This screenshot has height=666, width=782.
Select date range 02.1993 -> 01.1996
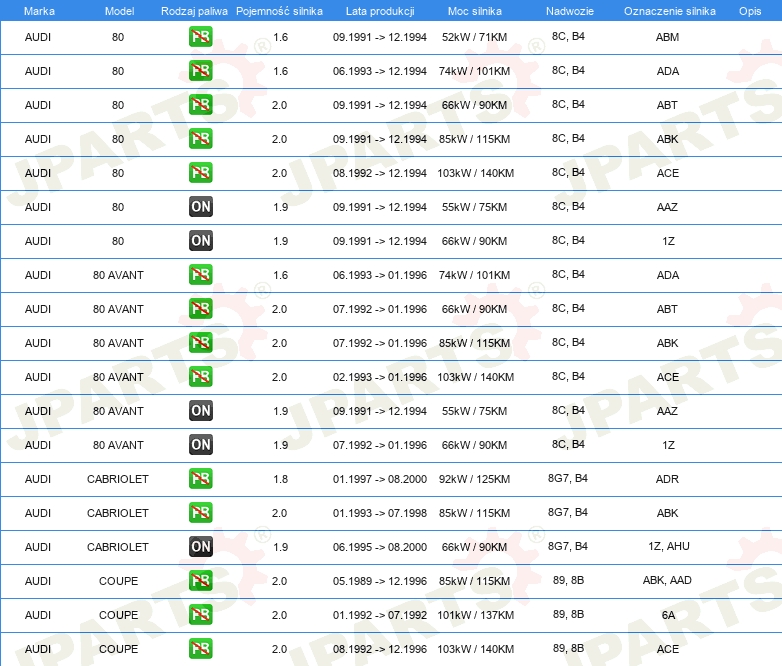pos(380,377)
